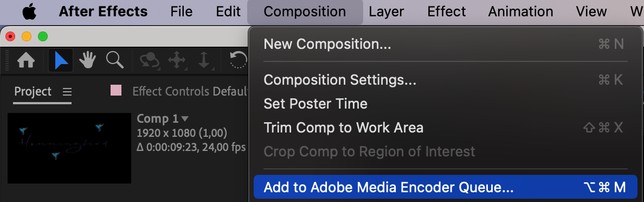Viewport: 644px width, 202px height.
Task: Open the Apple menu
Action: point(29,11)
